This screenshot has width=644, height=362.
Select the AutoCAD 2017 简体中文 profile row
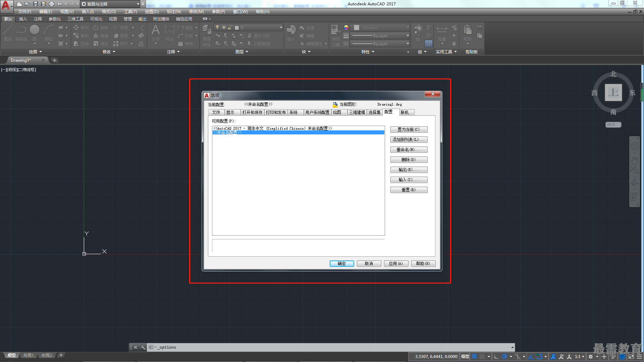[x=298, y=128]
